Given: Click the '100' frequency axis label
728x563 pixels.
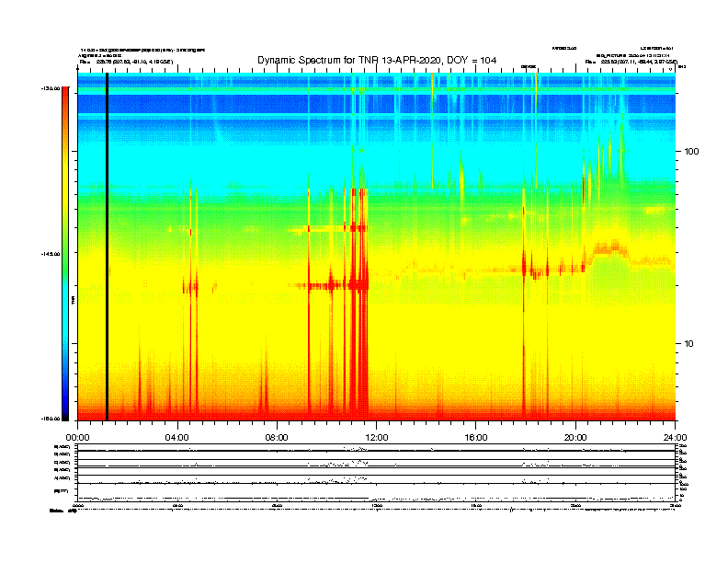Looking at the screenshot, I should 691,152.
